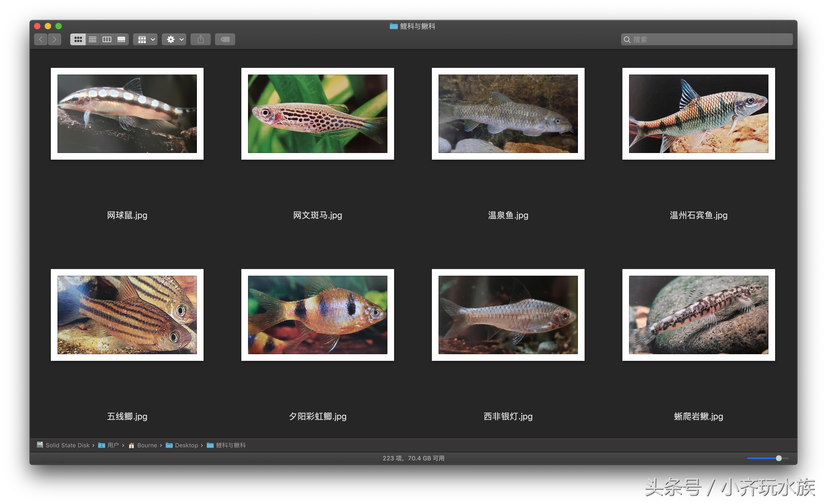
Task: Select the 西非银灯.jpg thumbnail image
Action: click(x=508, y=315)
